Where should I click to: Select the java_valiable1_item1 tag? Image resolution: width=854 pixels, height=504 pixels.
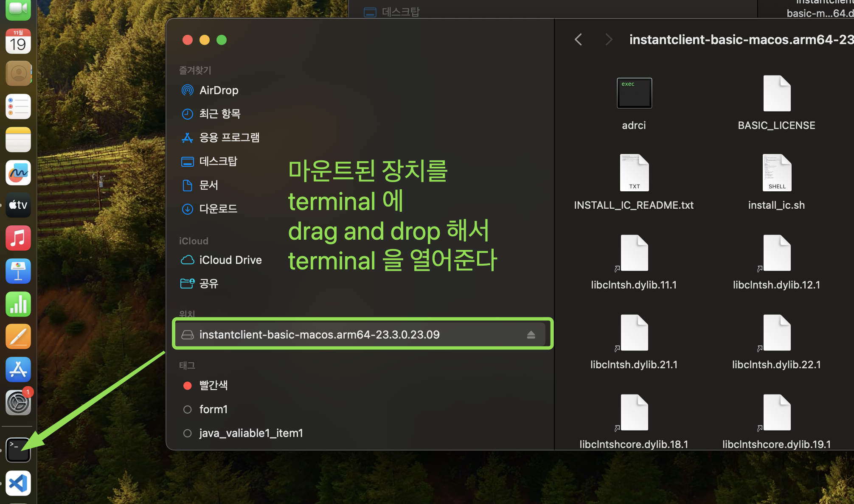tap(251, 433)
